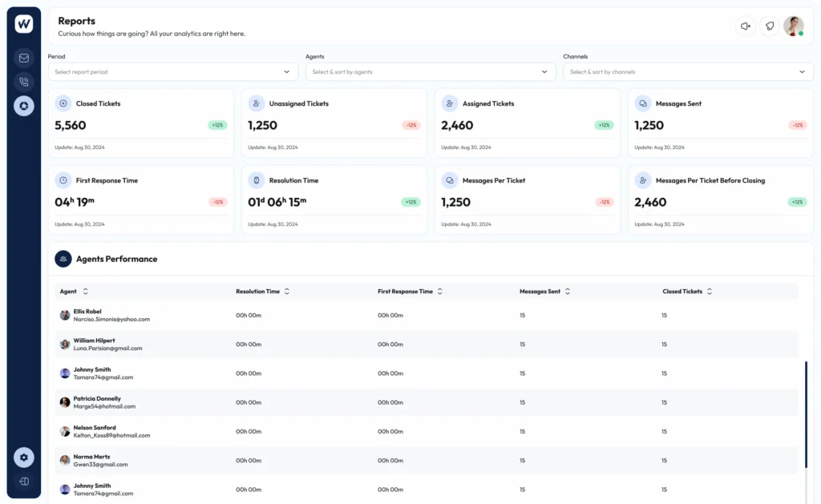This screenshot has width=821, height=504.
Task: Open the settings gear in sidebar
Action: click(x=24, y=457)
